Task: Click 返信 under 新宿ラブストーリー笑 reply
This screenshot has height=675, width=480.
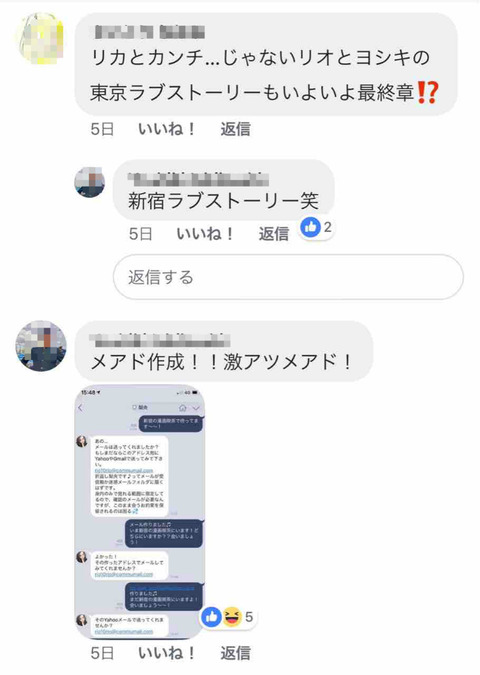Action: (x=274, y=233)
